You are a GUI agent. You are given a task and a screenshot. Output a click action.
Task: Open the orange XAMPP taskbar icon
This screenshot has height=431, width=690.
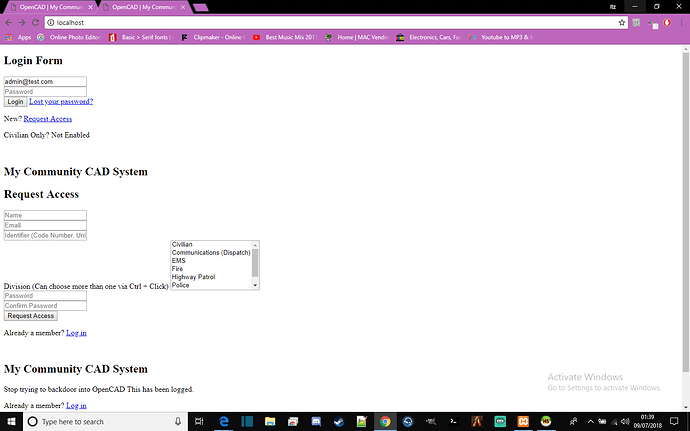pyautogui.click(x=523, y=422)
